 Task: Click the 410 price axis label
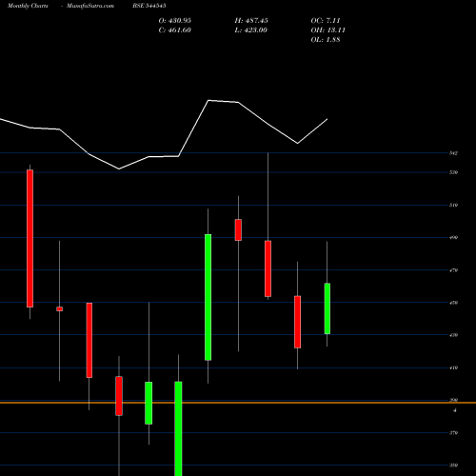pos(453,368)
